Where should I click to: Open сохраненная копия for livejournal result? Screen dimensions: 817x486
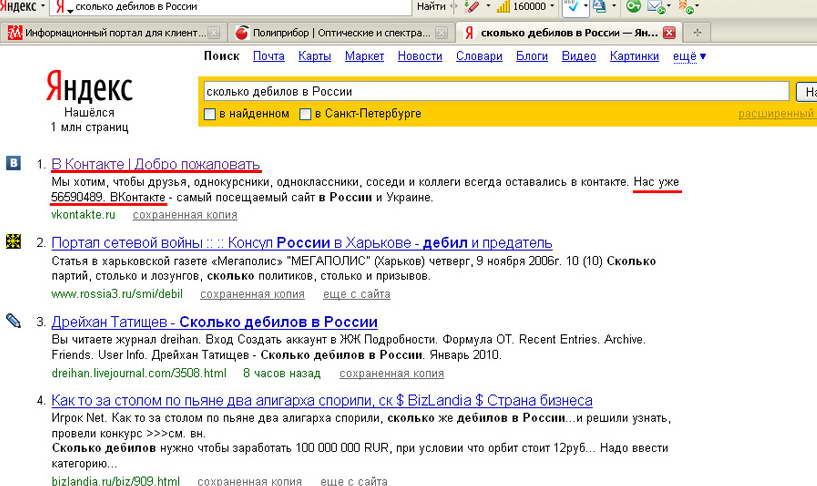point(392,373)
